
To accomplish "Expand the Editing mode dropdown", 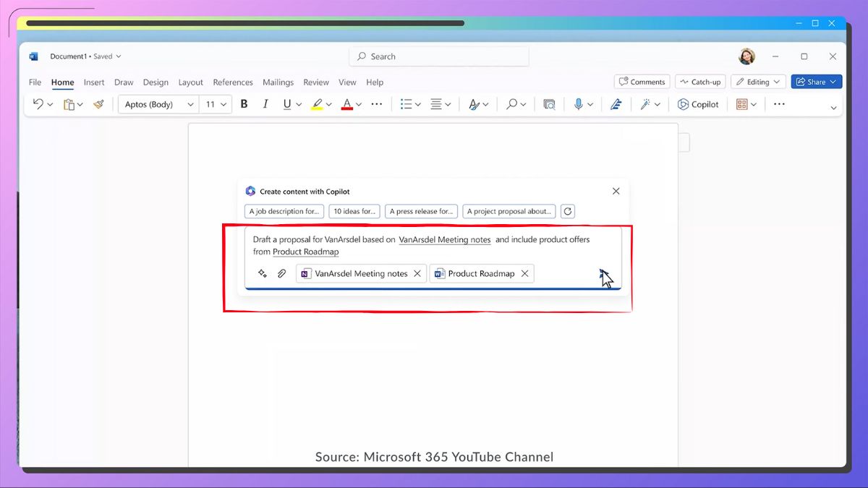I will click(x=758, y=82).
